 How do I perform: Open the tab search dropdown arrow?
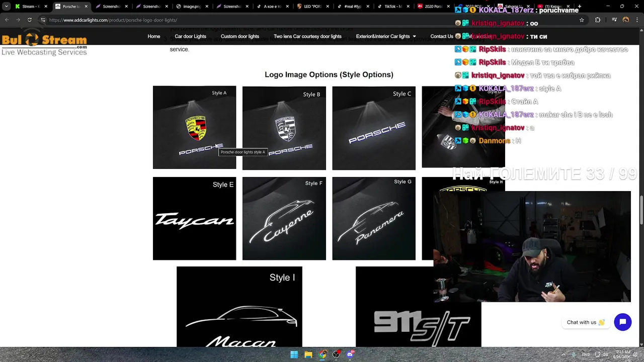coord(6,7)
